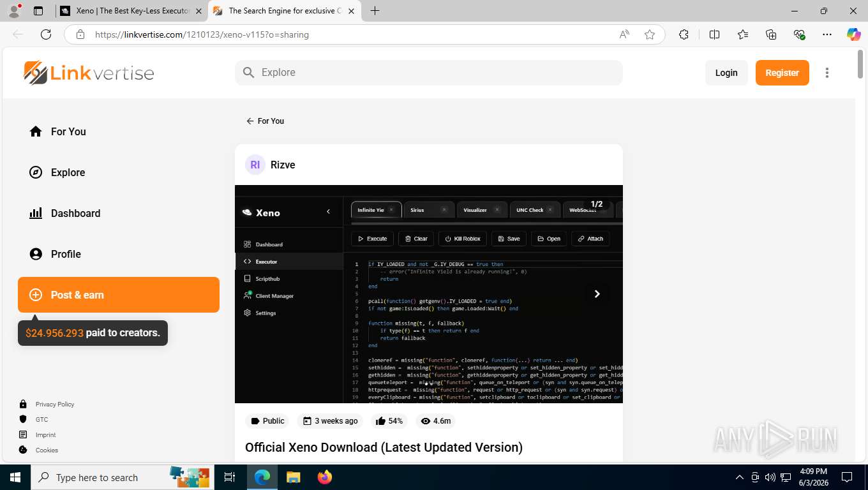Image resolution: width=868 pixels, height=490 pixels.
Task: Open the Copilot icon
Action: [x=854, y=34]
